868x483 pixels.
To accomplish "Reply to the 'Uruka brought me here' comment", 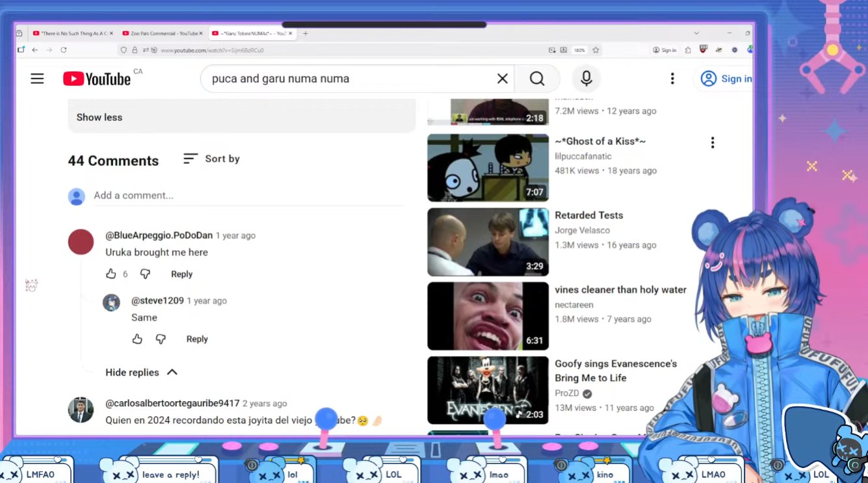I will pos(181,274).
